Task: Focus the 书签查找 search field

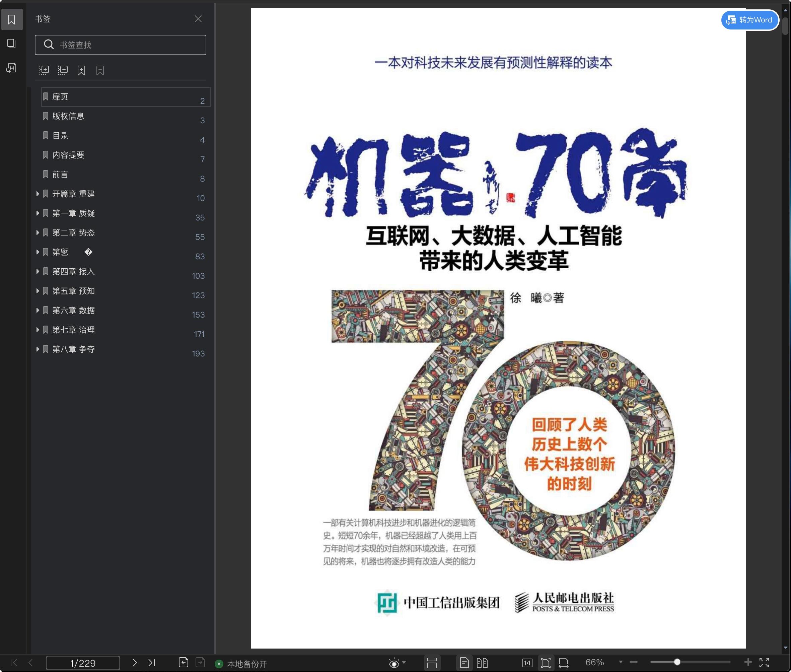Action: [120, 45]
